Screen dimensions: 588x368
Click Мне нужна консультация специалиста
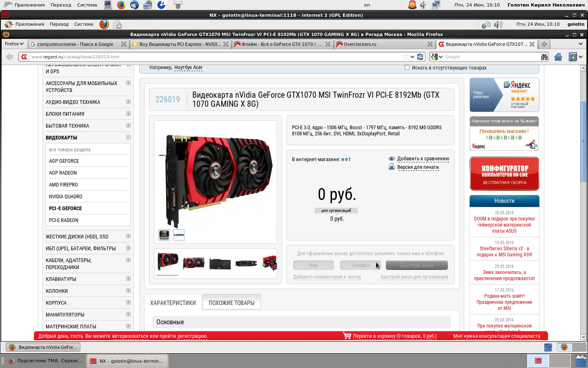click(x=497, y=336)
